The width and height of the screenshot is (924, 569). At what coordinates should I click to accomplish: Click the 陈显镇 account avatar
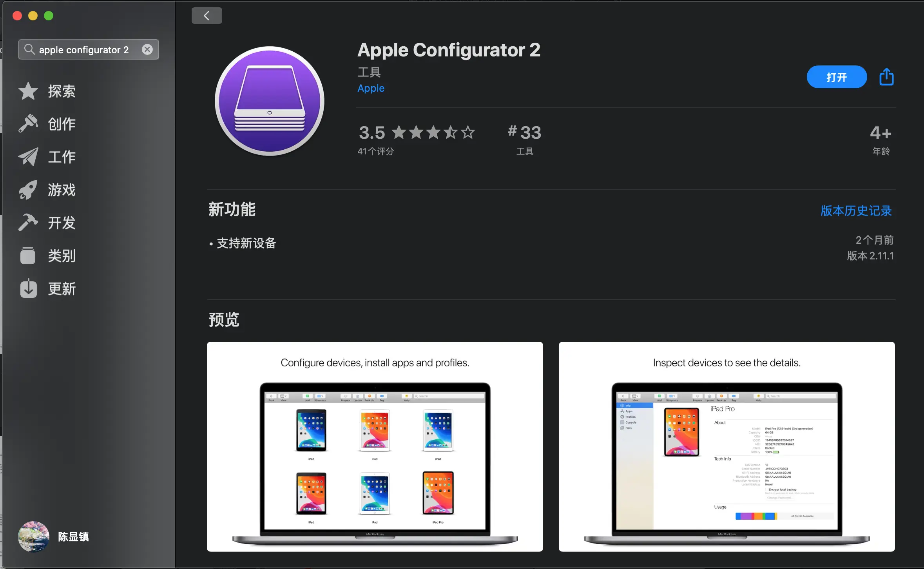pos(34,536)
